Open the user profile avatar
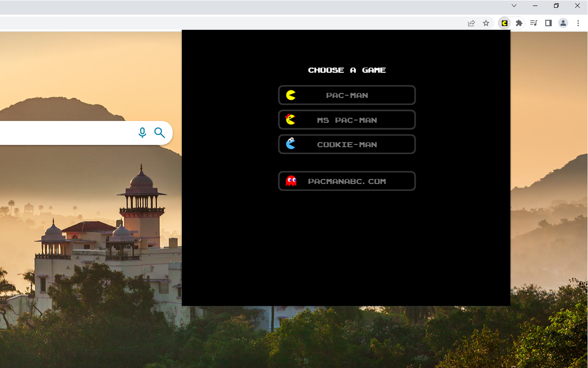The height and width of the screenshot is (368, 588). [563, 23]
